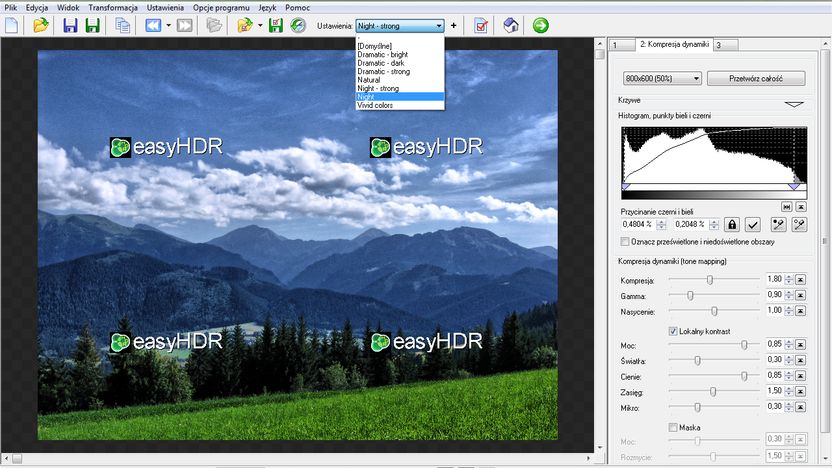Click the house home icon
The height and width of the screenshot is (468, 832).
pos(510,25)
